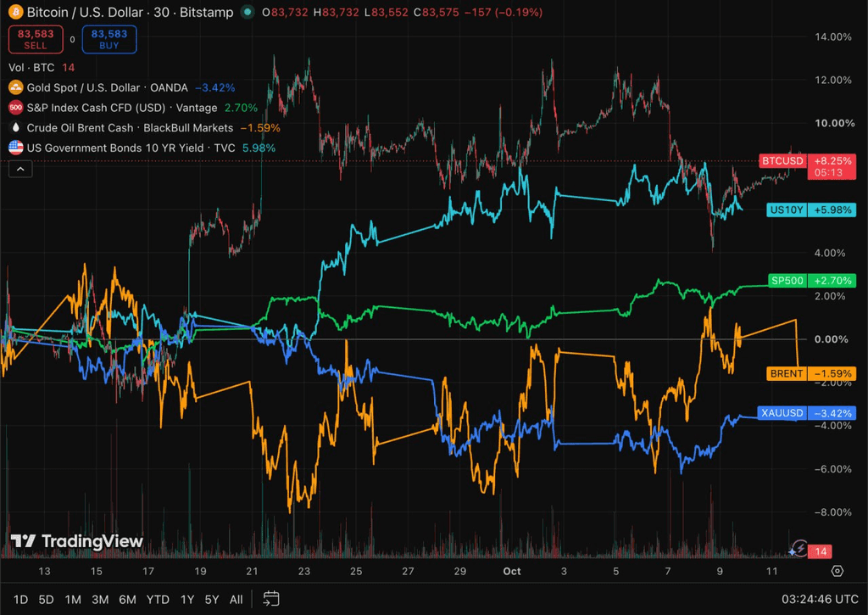Select the 1Y time range

tap(187, 600)
